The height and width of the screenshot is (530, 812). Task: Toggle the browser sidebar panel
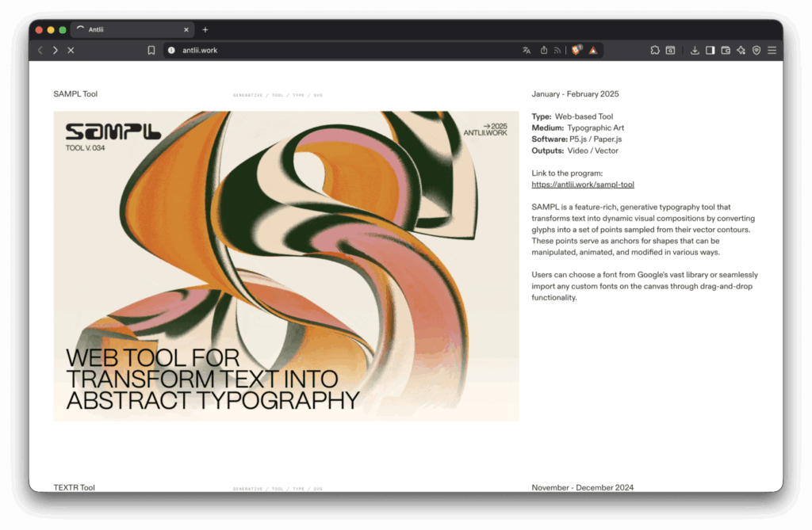point(710,50)
